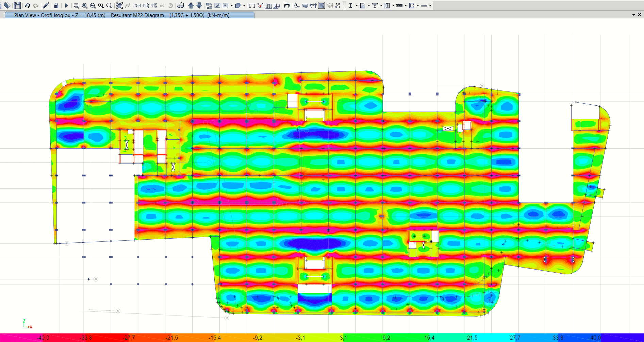Click the steel I-beam design icon

[350, 5]
